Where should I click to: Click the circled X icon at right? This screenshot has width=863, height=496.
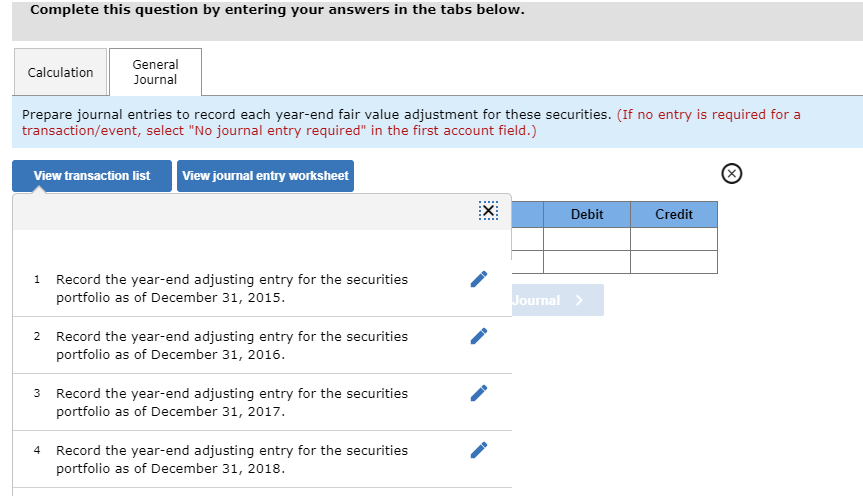(732, 175)
